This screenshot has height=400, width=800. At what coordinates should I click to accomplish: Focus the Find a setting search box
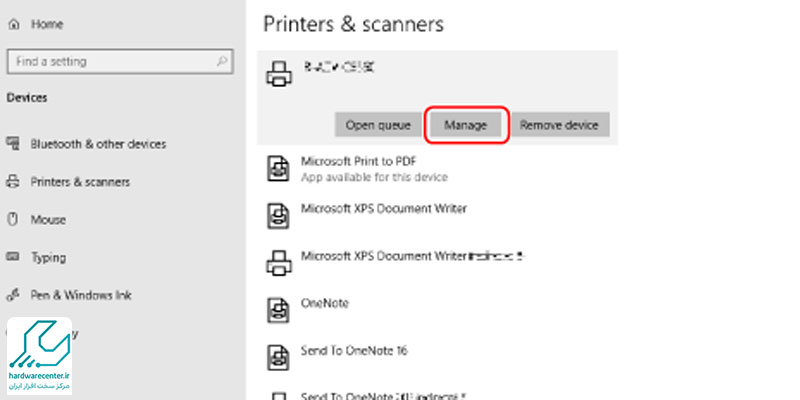pyautogui.click(x=120, y=62)
